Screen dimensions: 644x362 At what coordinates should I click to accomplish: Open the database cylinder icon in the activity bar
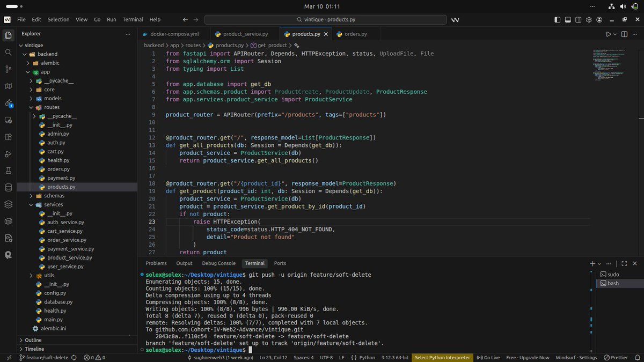pos(8,188)
